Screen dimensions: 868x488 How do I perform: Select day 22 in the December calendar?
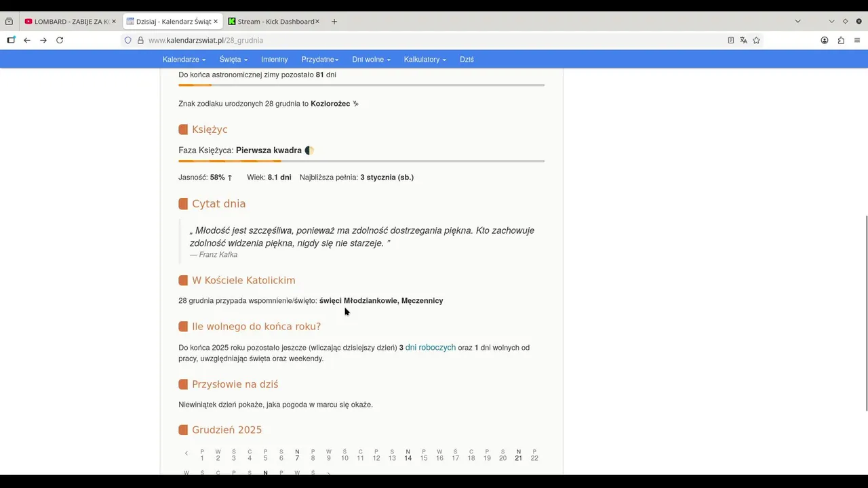(x=534, y=455)
